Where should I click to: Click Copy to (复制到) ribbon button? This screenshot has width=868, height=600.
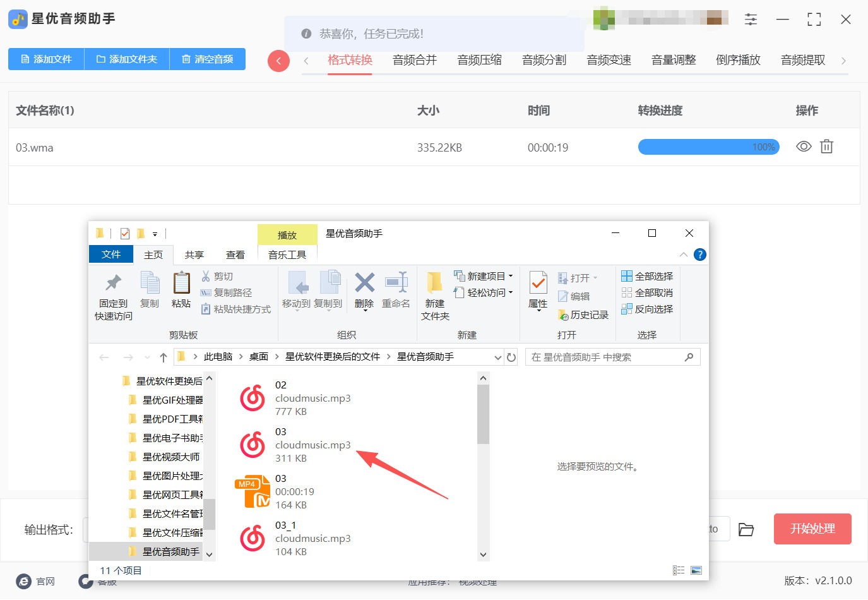328,291
